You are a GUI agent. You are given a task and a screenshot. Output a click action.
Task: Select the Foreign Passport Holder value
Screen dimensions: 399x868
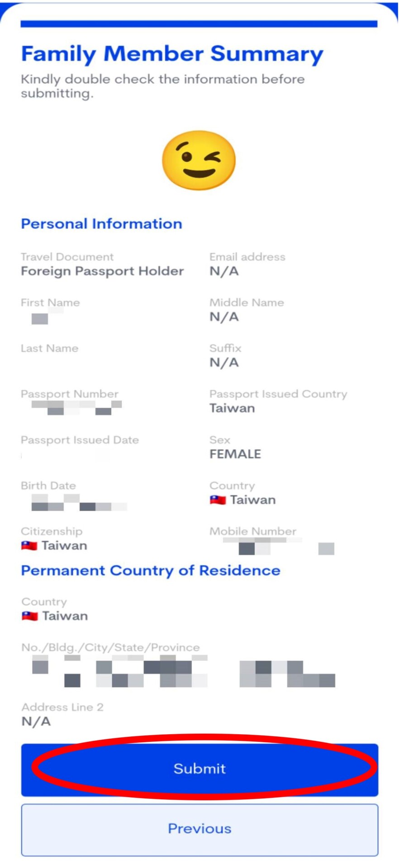tap(102, 271)
